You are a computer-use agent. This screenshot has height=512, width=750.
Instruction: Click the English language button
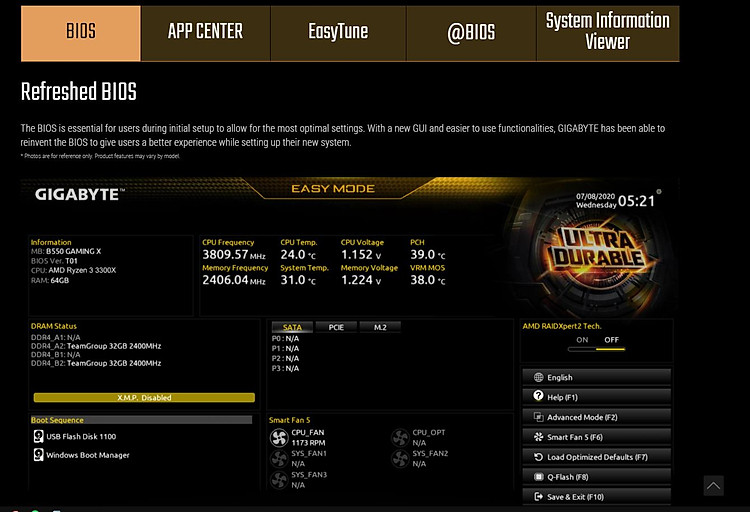(596, 378)
